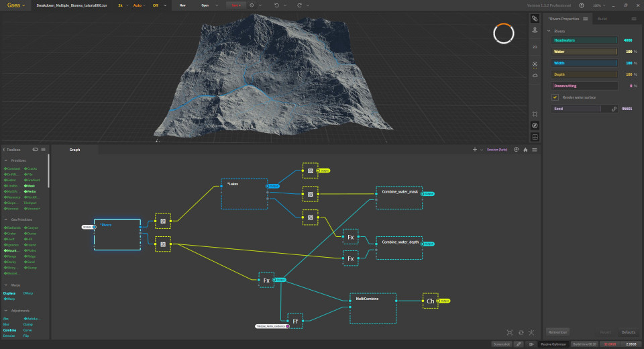The height and width of the screenshot is (349, 644).
Task: Click the compass icon in viewport sidebar
Action: pyautogui.click(x=535, y=126)
